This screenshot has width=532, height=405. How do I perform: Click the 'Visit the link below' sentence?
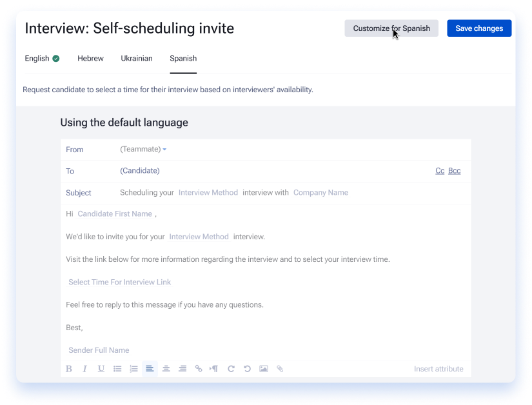228,259
